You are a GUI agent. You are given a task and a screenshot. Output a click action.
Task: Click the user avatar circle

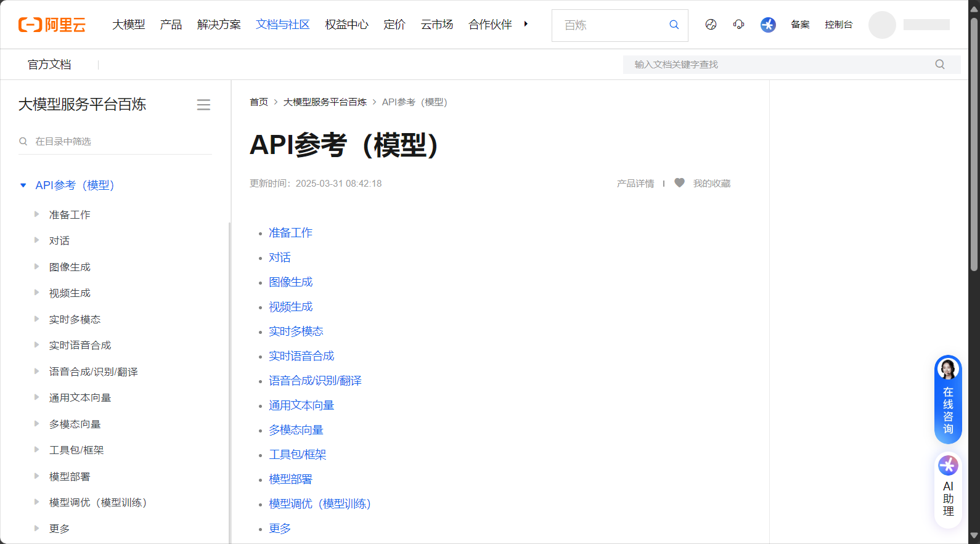[882, 25]
